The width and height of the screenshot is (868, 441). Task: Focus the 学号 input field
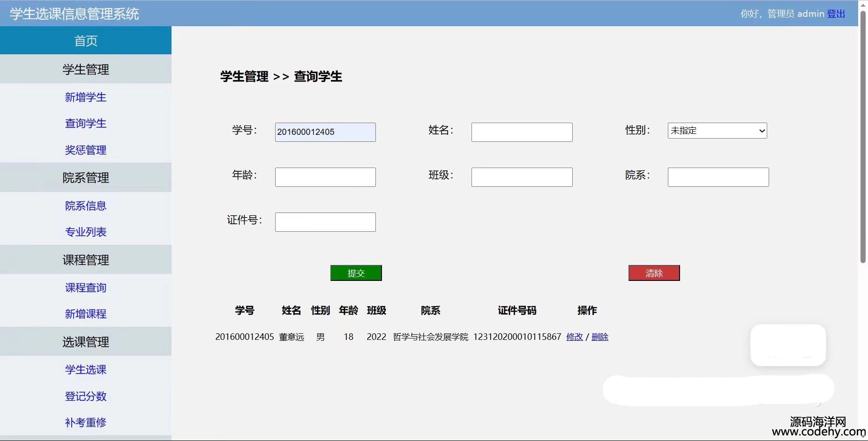pos(325,132)
